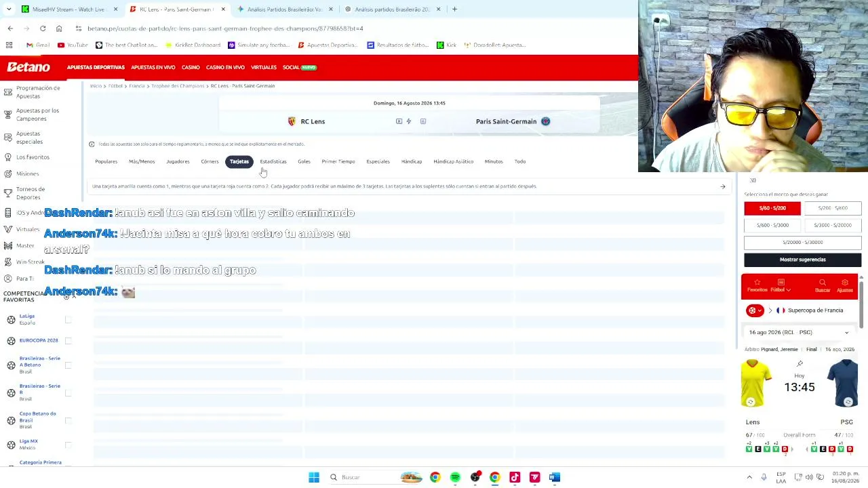Screen dimensions: 868x488
Task: Switch to the Estadísticas market tab
Action: 273,161
